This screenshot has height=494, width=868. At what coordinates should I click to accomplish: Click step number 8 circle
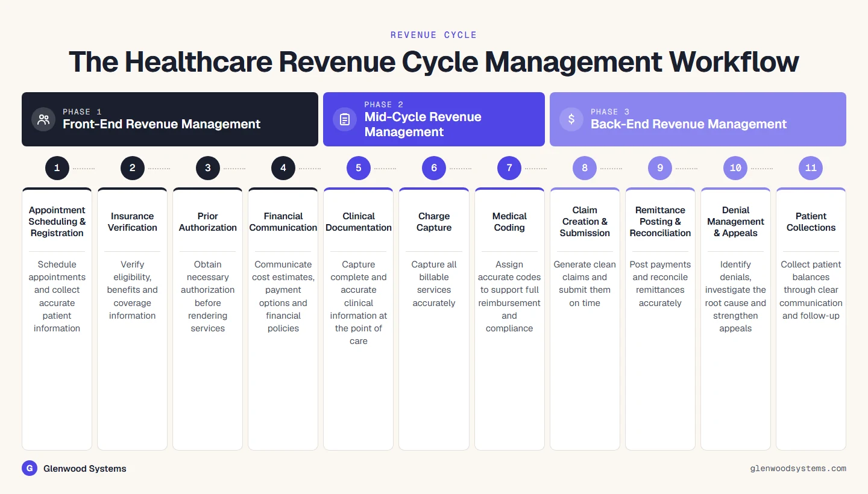point(585,168)
